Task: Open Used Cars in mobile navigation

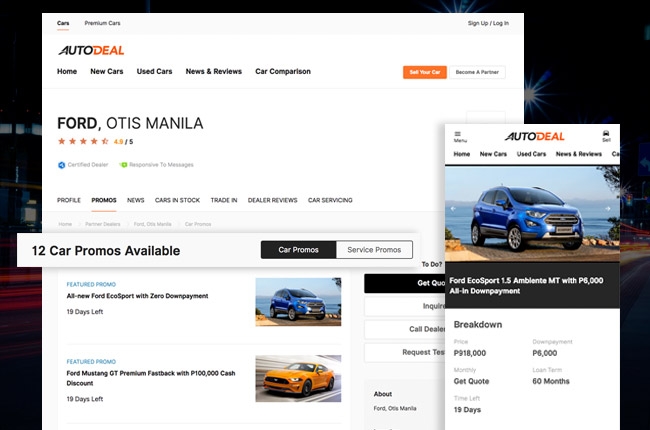Action: 531,154
